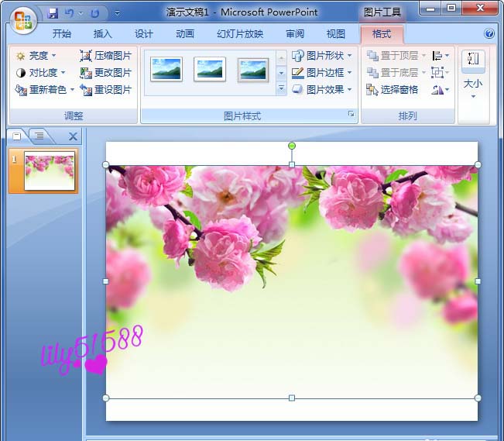This screenshot has width=504, height=441.
Task: Launch the 图片样式 format dialog launcher
Action: click(351, 114)
